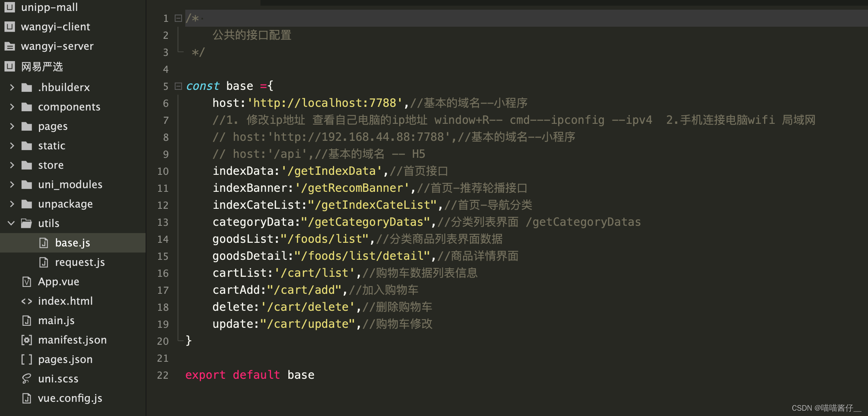Fold the top comment block
Viewport: 868px width, 416px height.
click(x=178, y=18)
